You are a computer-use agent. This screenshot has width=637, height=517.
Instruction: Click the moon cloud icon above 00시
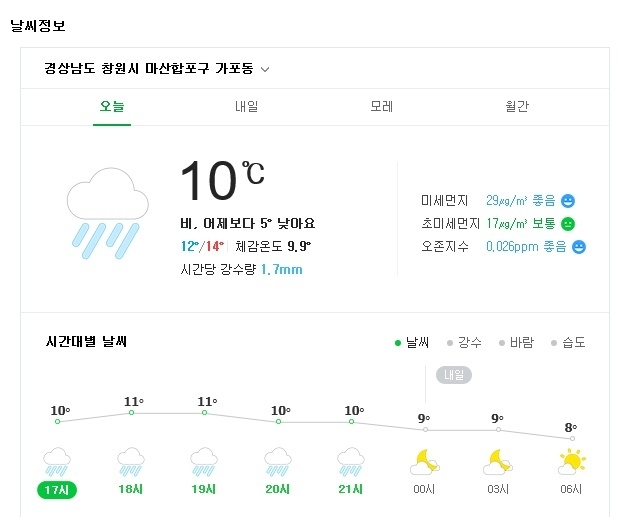click(x=425, y=462)
